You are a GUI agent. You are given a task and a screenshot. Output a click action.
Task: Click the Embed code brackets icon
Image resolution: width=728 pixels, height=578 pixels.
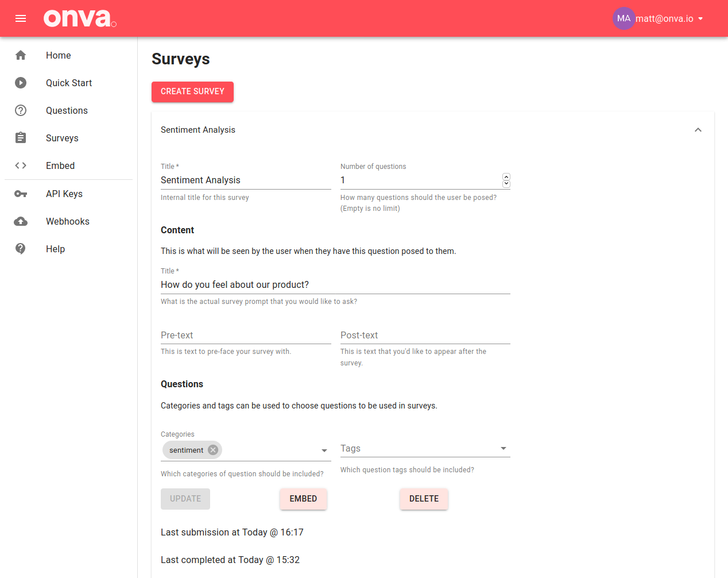[21, 165]
